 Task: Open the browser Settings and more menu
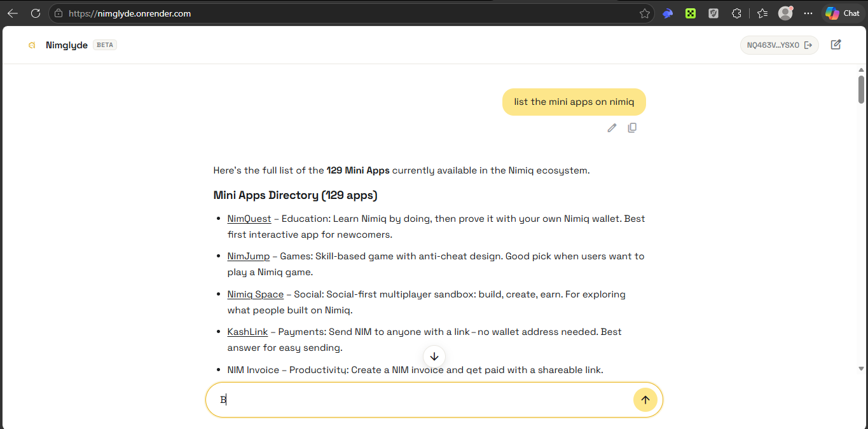coord(808,13)
